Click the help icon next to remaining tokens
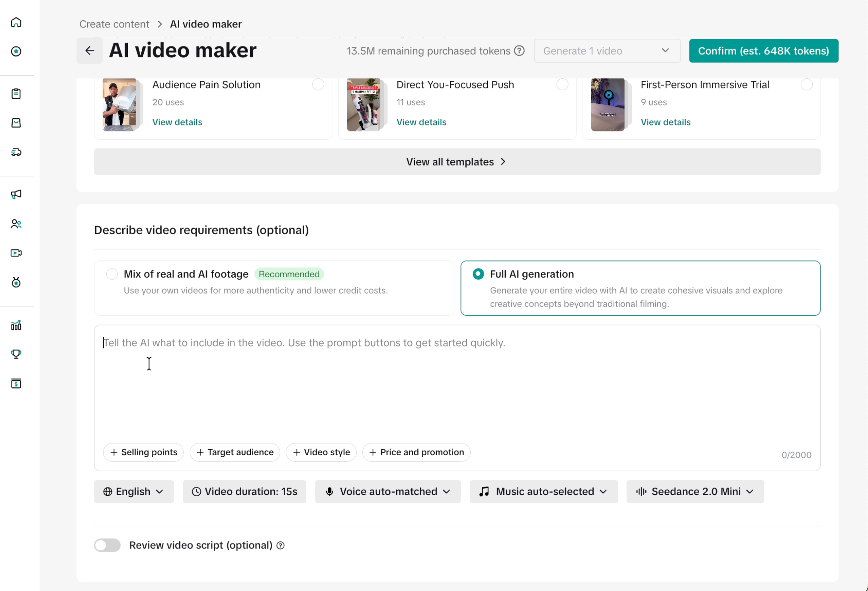The width and height of the screenshot is (868, 591). point(519,51)
